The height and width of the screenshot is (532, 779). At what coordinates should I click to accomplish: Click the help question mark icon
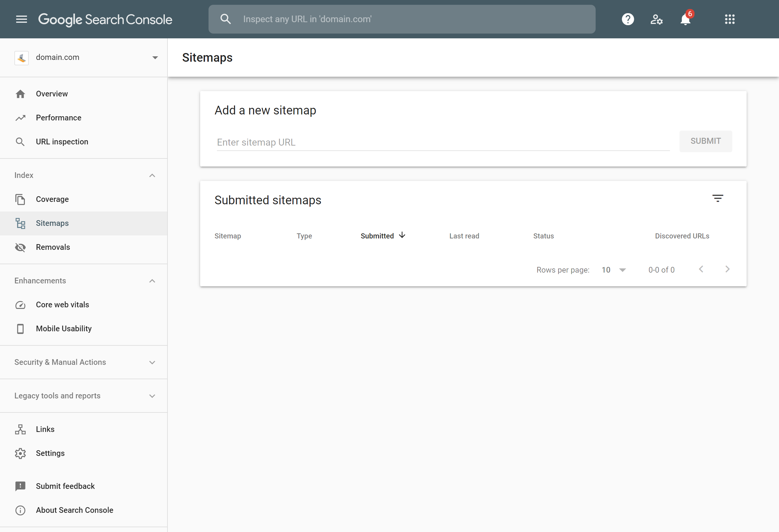pyautogui.click(x=627, y=19)
